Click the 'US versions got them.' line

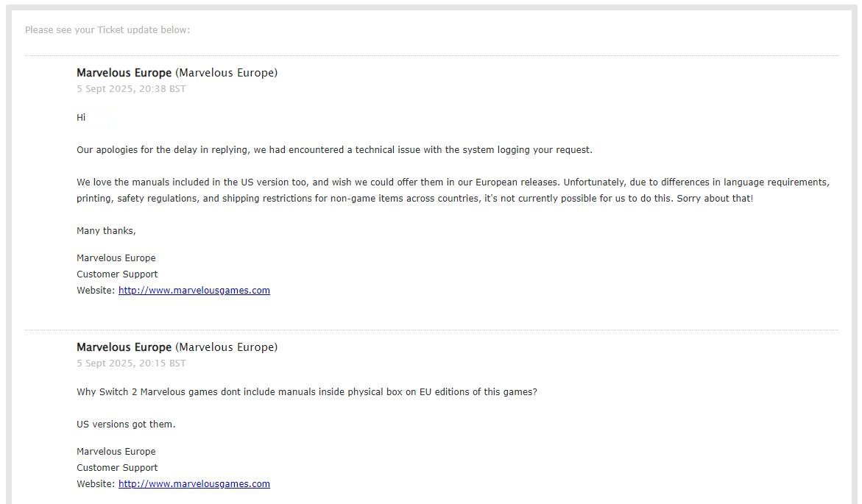(126, 425)
